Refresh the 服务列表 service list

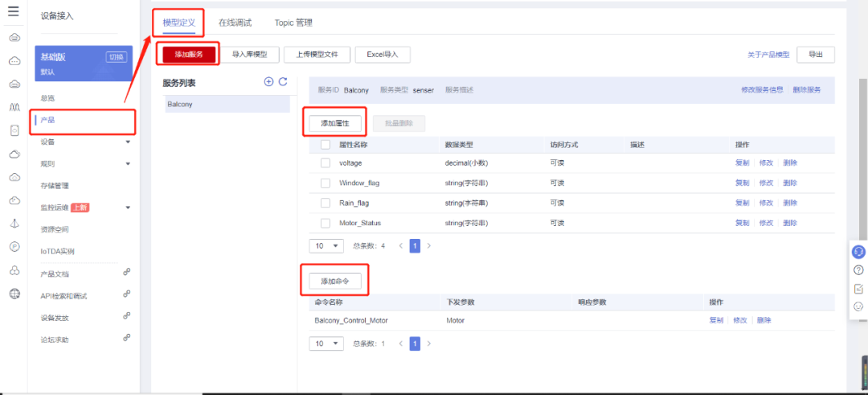click(283, 81)
